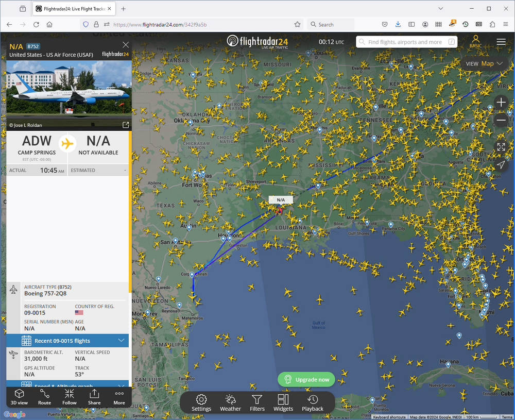The image size is (515, 420).
Task: Open the hamburger main menu
Action: tap(501, 42)
